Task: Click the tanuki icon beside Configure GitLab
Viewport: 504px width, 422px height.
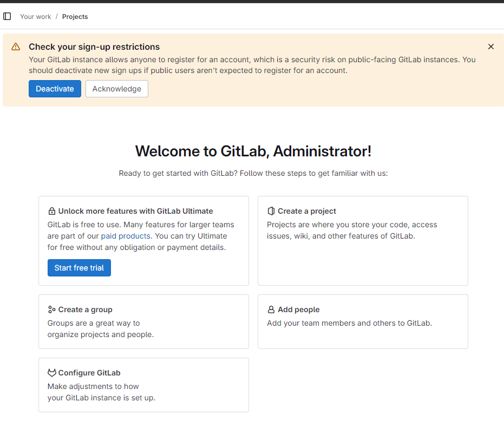Action: tap(52, 373)
